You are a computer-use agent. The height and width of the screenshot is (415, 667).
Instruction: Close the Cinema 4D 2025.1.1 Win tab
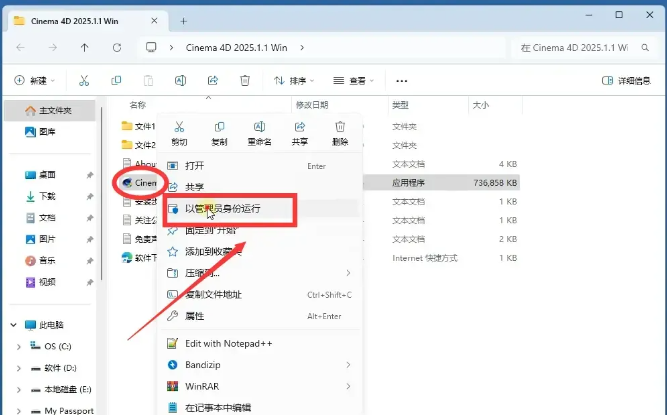pyautogui.click(x=154, y=20)
